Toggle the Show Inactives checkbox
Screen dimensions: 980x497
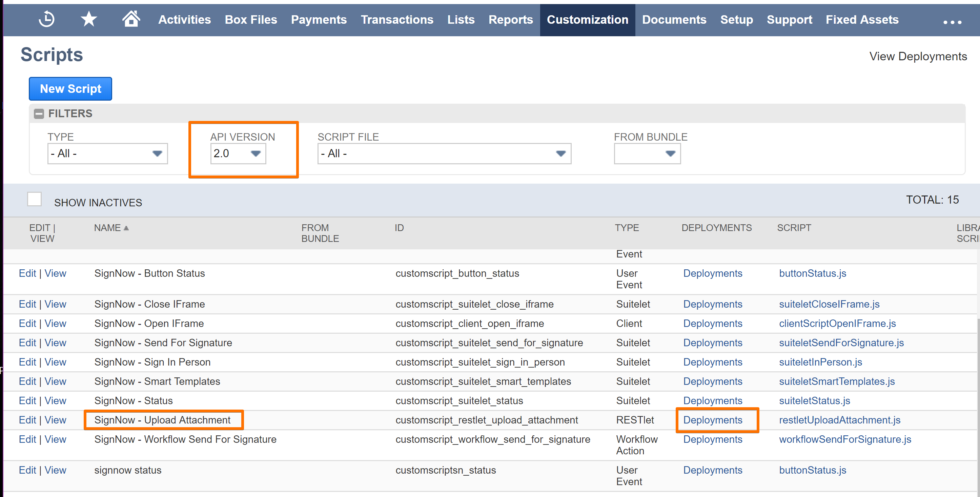click(x=34, y=199)
